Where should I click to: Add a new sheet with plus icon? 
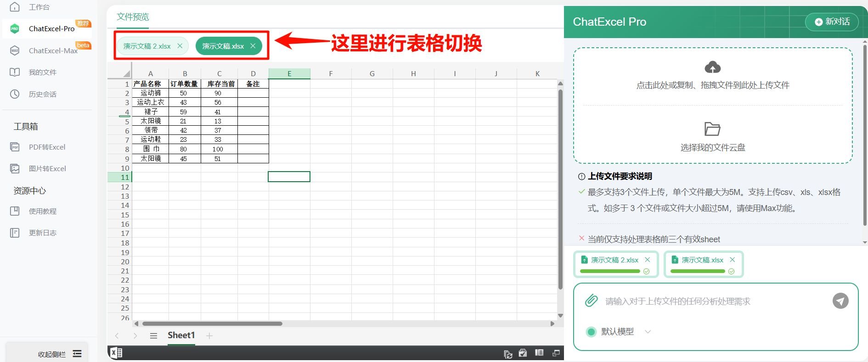(209, 336)
